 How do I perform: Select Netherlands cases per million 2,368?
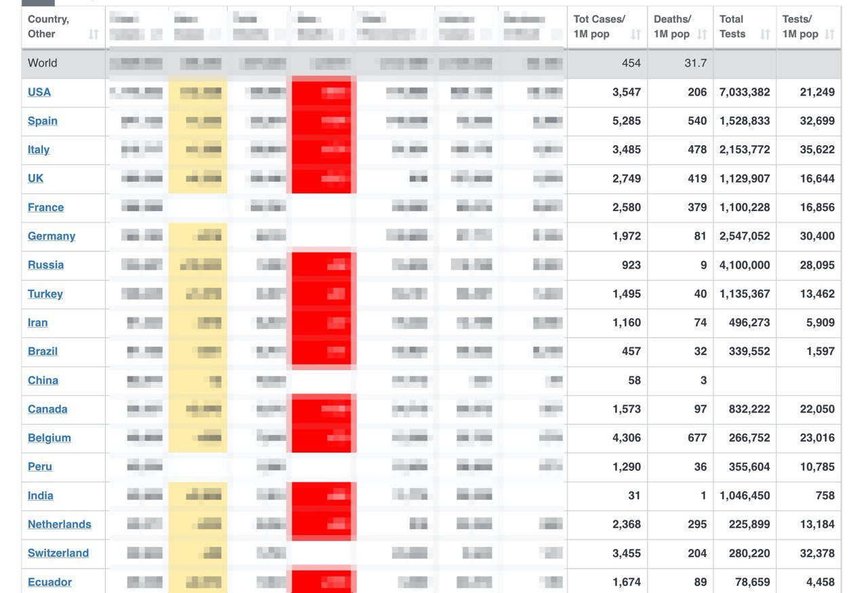[627, 524]
